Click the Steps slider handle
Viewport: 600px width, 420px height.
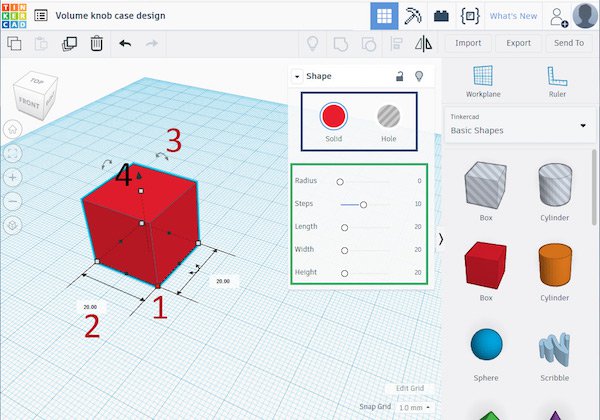click(x=363, y=204)
